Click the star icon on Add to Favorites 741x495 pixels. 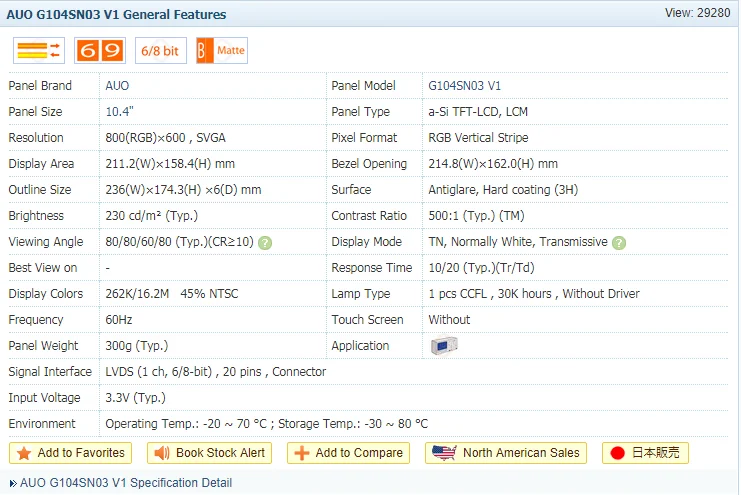24,453
